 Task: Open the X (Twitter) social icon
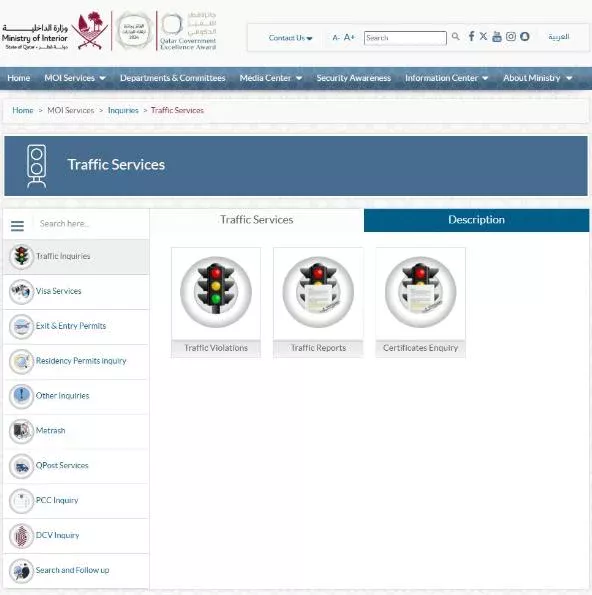point(483,36)
